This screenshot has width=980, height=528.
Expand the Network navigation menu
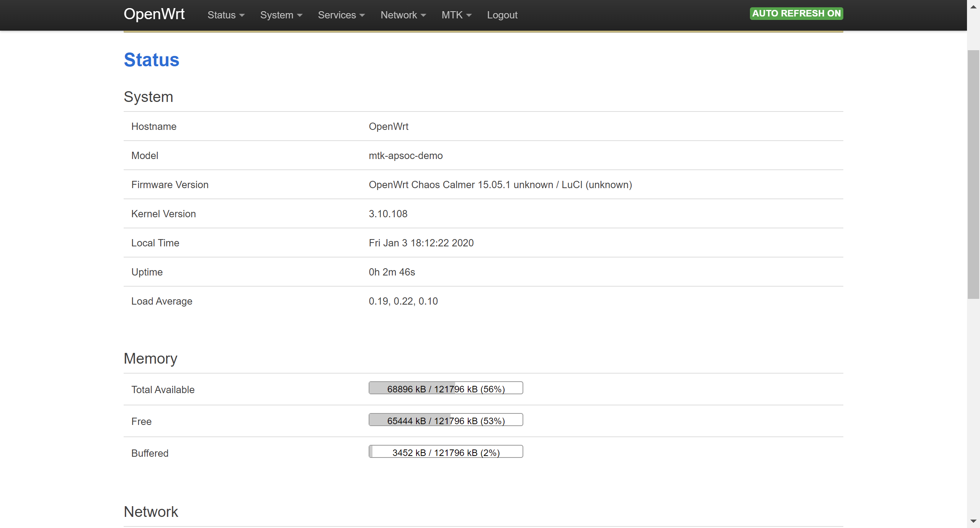(403, 15)
